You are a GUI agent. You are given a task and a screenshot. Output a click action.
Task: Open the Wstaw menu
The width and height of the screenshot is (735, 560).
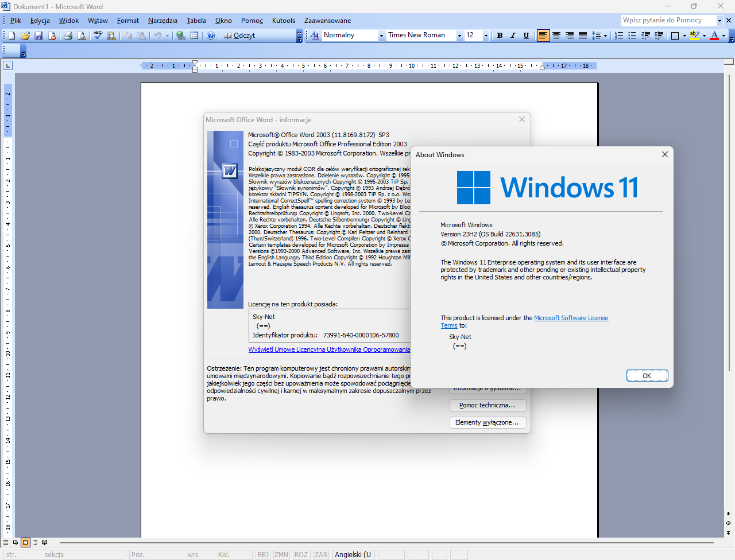coord(98,21)
